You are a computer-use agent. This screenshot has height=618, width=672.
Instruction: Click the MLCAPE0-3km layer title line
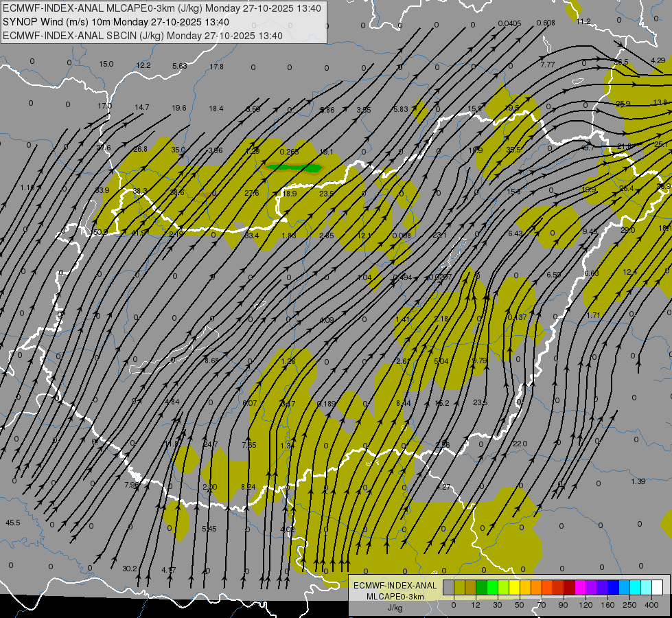click(162, 8)
